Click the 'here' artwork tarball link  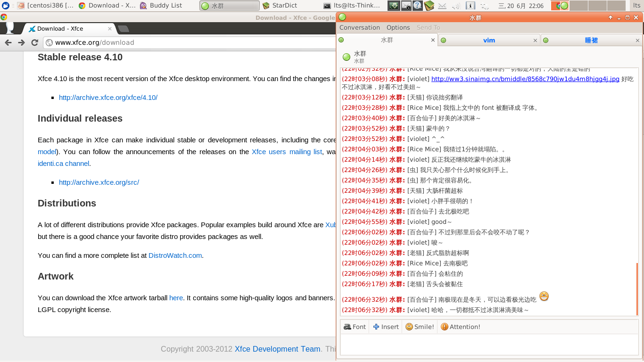(176, 298)
